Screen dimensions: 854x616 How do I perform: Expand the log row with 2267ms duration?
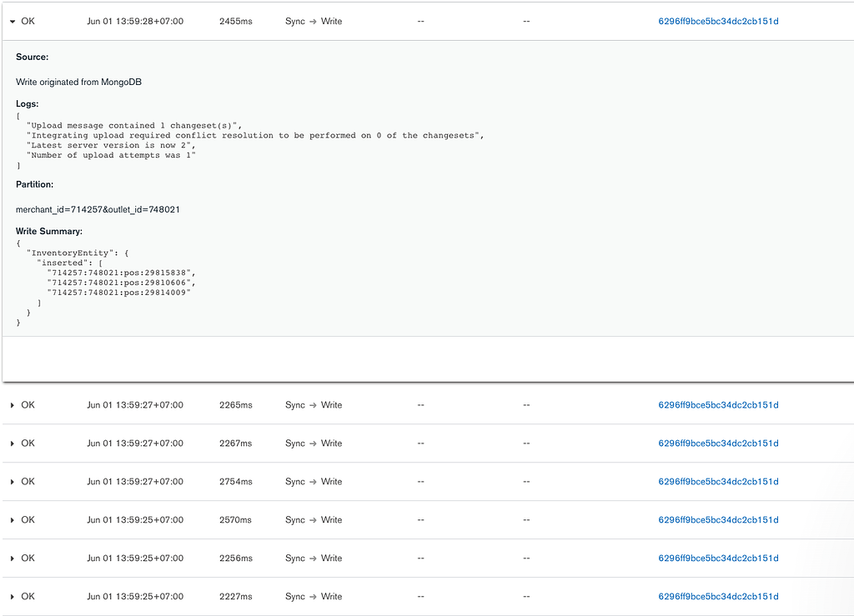13,443
